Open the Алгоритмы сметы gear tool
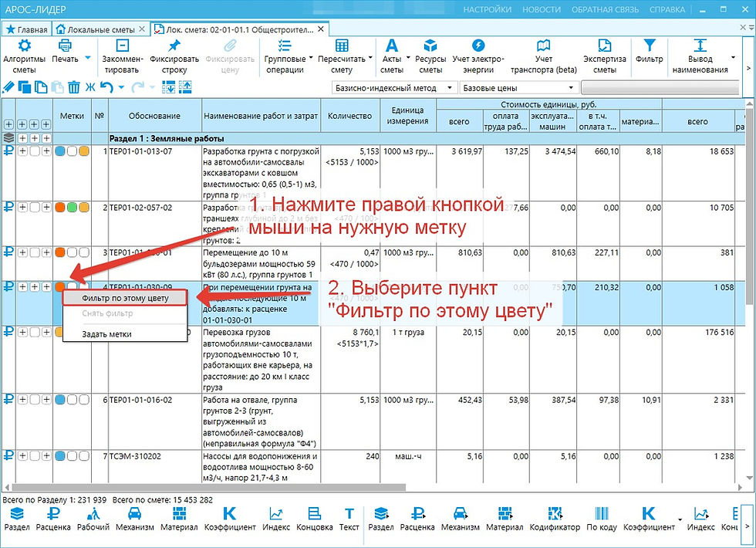 (x=24, y=46)
